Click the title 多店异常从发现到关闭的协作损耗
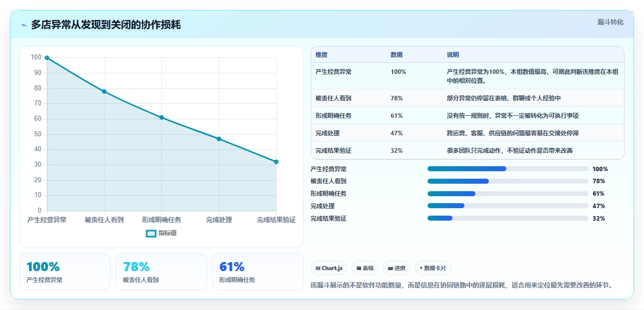This screenshot has height=310, width=644. coord(106,25)
